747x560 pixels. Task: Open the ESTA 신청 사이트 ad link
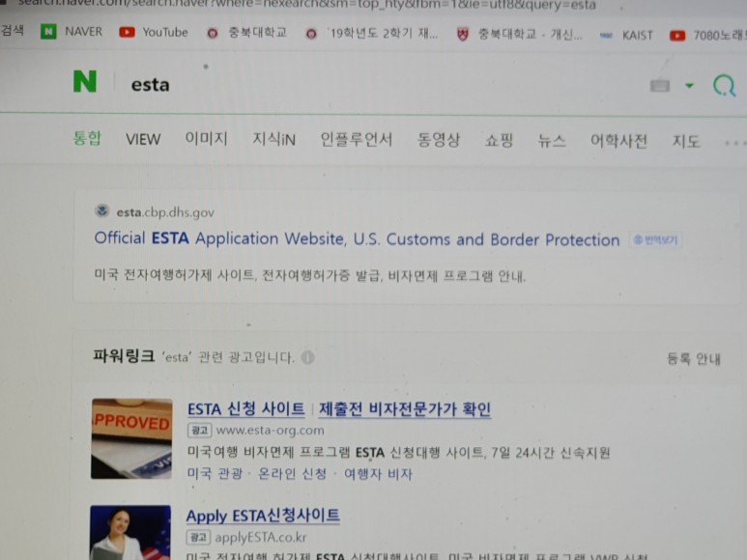245,409
